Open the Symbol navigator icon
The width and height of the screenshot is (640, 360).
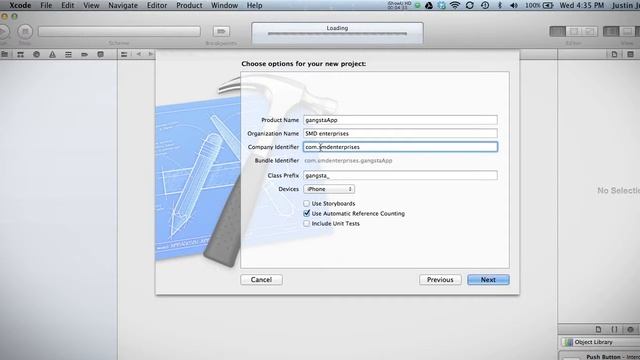pyautogui.click(x=20, y=54)
